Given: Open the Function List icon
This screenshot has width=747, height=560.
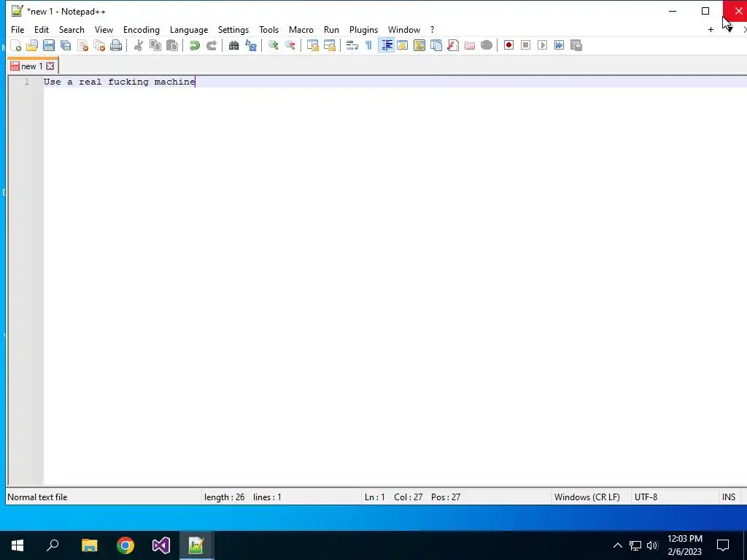Looking at the screenshot, I should (453, 45).
